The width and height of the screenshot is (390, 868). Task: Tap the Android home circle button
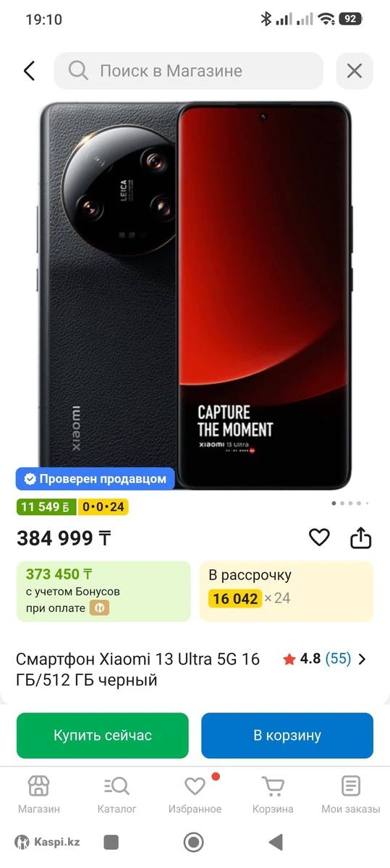[193, 842]
